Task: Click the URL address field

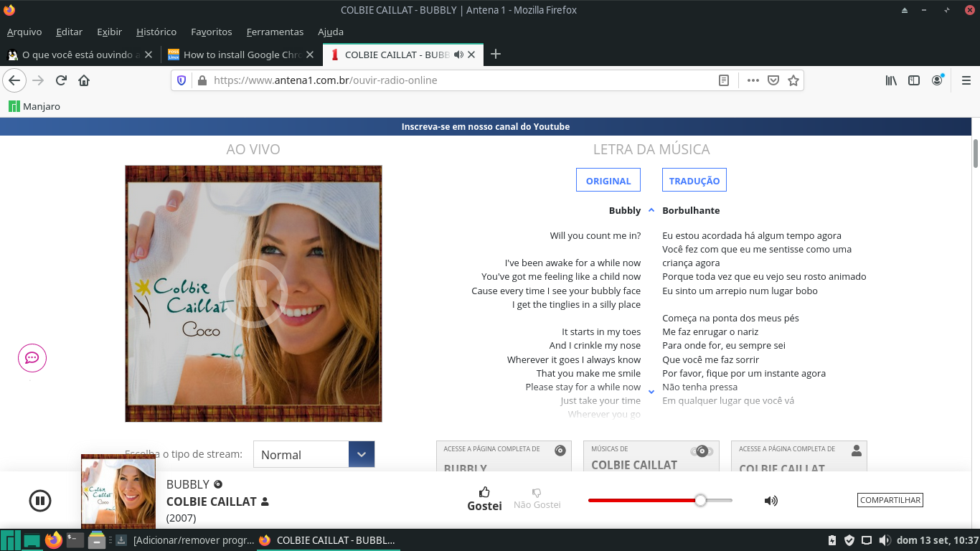Action: (459, 80)
